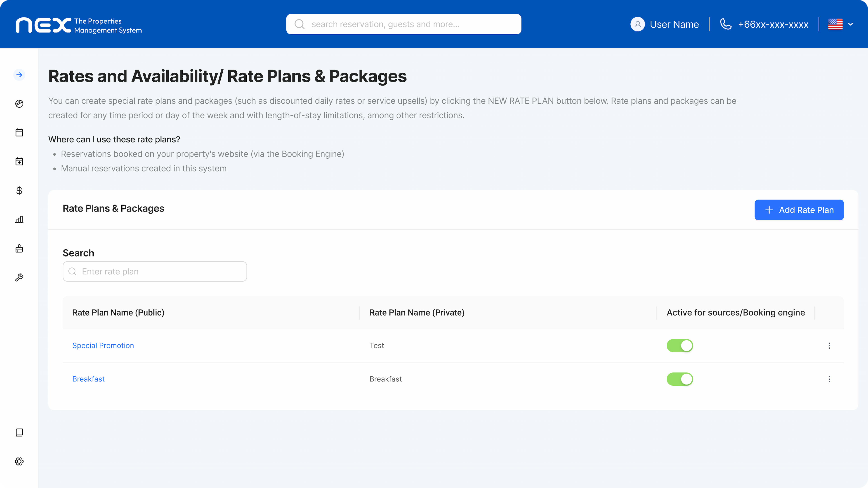Click the new reservation calendar-plus icon

point(19,162)
